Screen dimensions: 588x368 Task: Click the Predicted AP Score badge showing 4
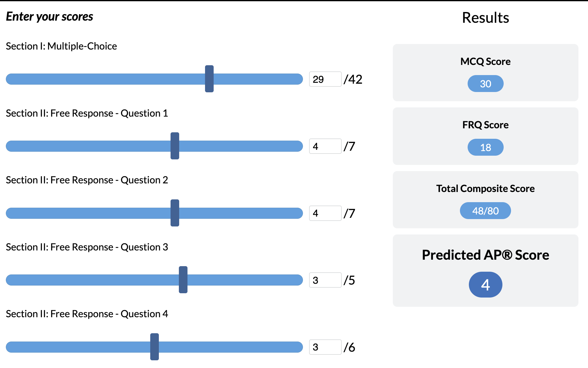tap(485, 285)
